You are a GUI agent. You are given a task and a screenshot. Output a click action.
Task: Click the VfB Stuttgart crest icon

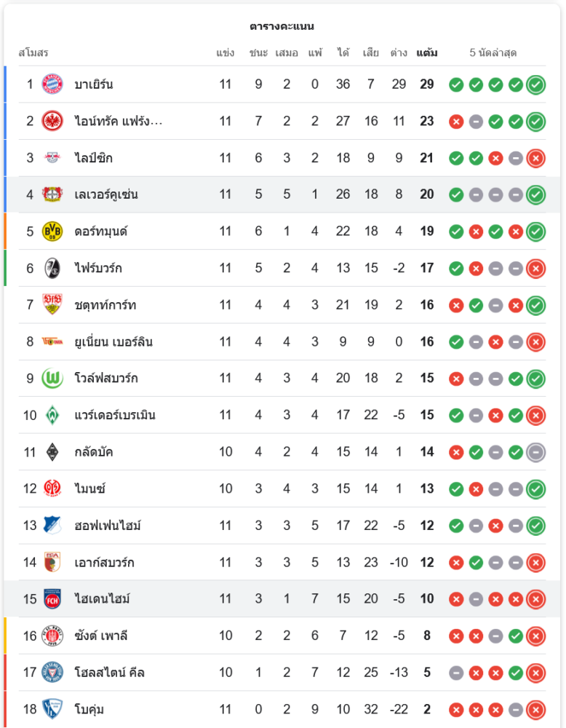52,305
